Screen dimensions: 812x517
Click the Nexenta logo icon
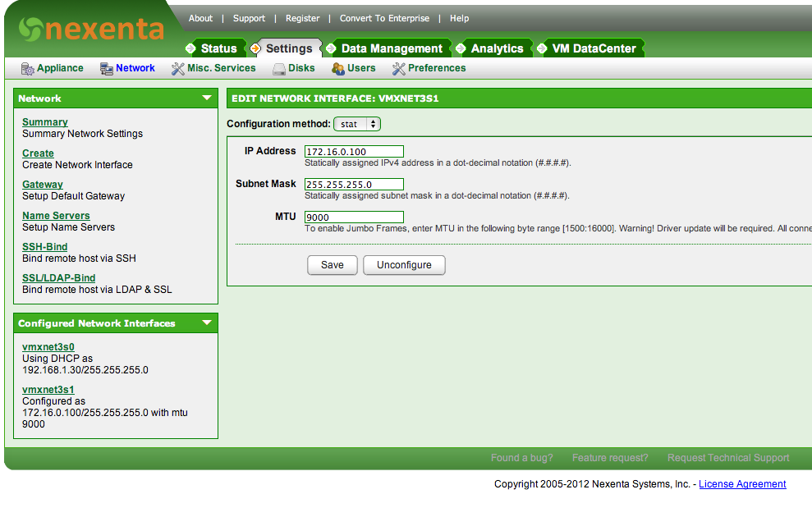pos(30,30)
